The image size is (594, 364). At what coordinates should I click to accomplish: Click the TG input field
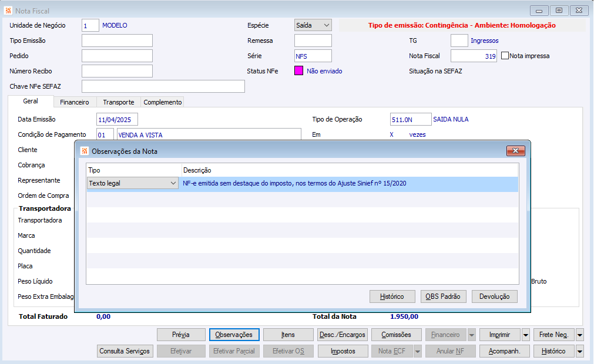point(459,41)
